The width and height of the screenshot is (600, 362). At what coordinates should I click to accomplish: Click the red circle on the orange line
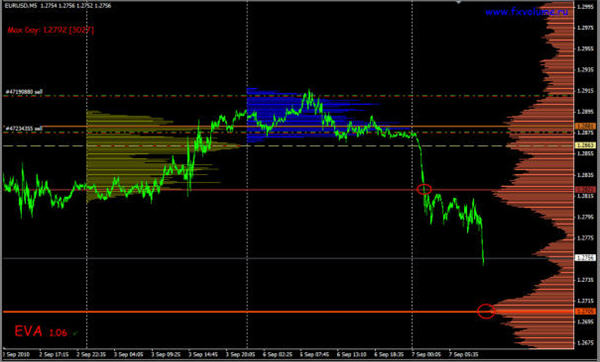pos(486,311)
